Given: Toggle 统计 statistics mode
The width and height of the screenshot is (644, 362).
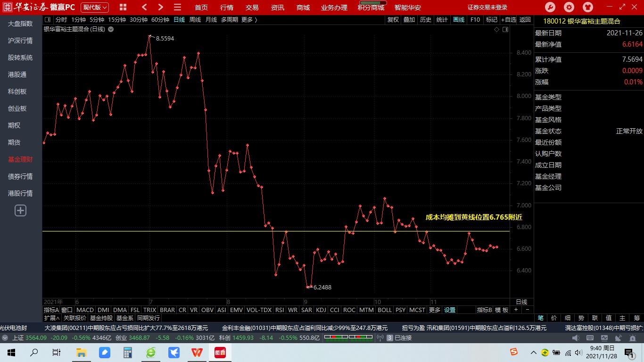Looking at the screenshot, I should point(442,20).
